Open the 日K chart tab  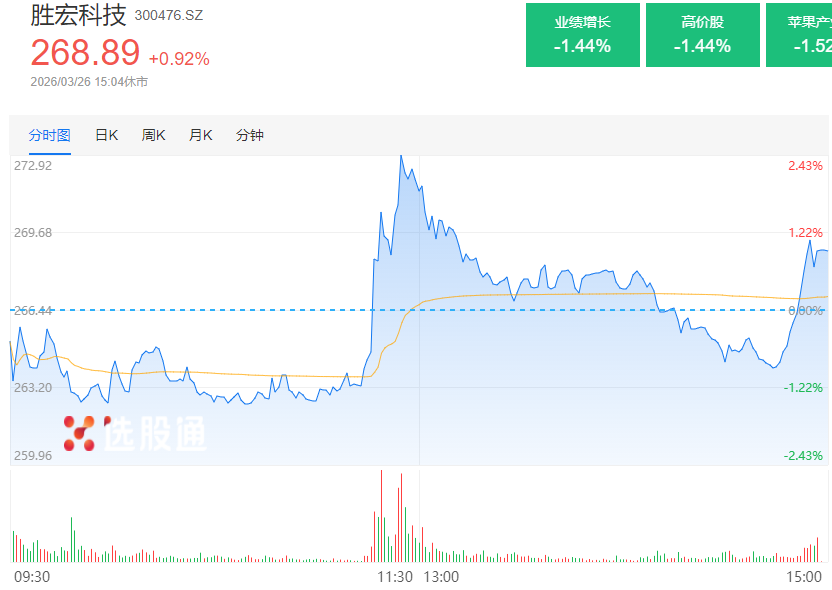106,135
